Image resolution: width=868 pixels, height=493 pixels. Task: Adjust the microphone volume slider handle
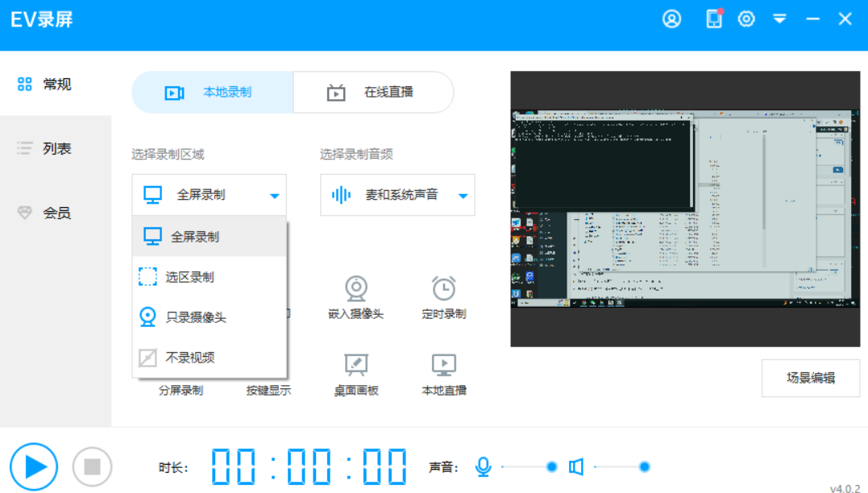tap(552, 466)
